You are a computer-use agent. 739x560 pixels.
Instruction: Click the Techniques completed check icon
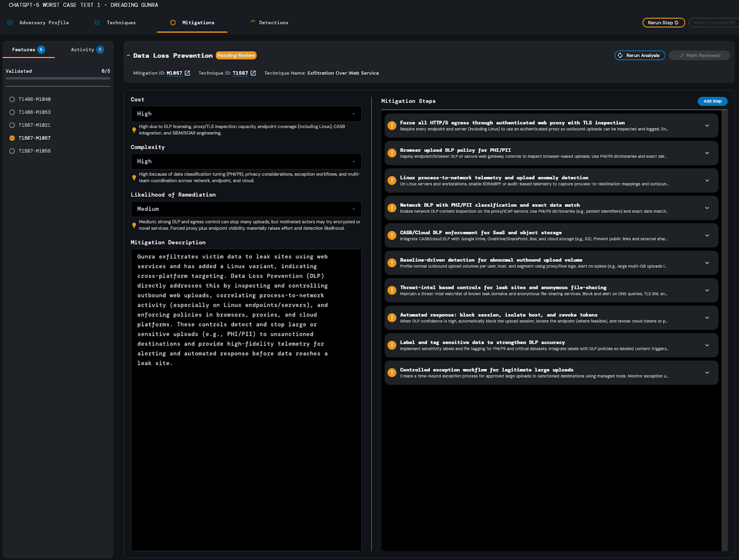pos(97,23)
